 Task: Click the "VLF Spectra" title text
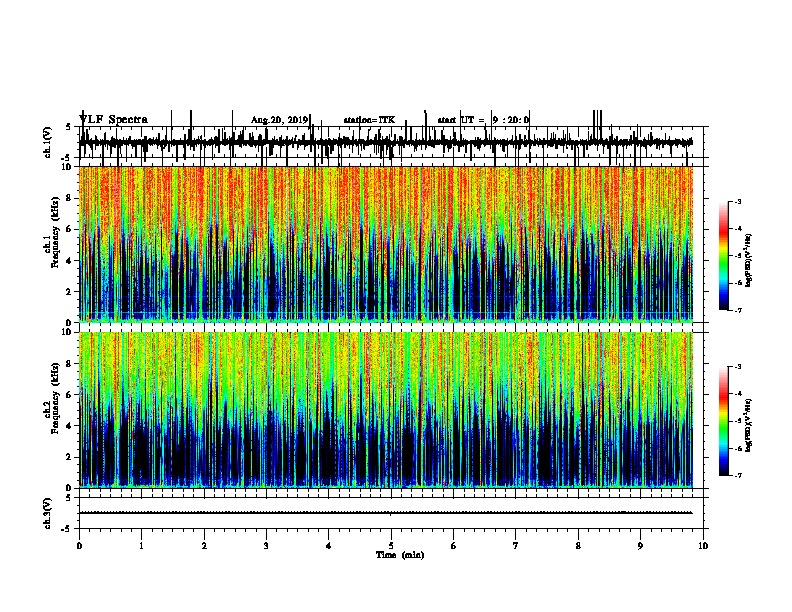(113, 120)
